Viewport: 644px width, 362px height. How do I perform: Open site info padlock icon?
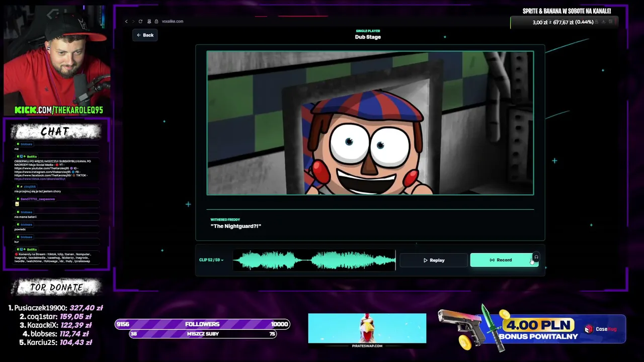point(156,22)
